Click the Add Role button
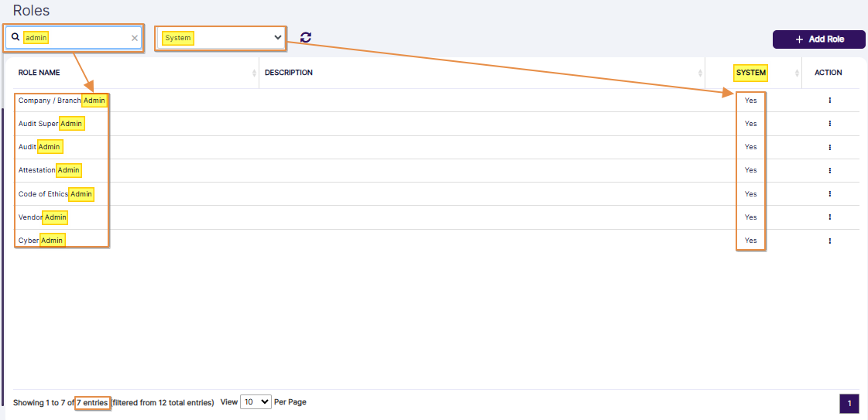Viewport: 868px width, 420px height. tap(818, 39)
